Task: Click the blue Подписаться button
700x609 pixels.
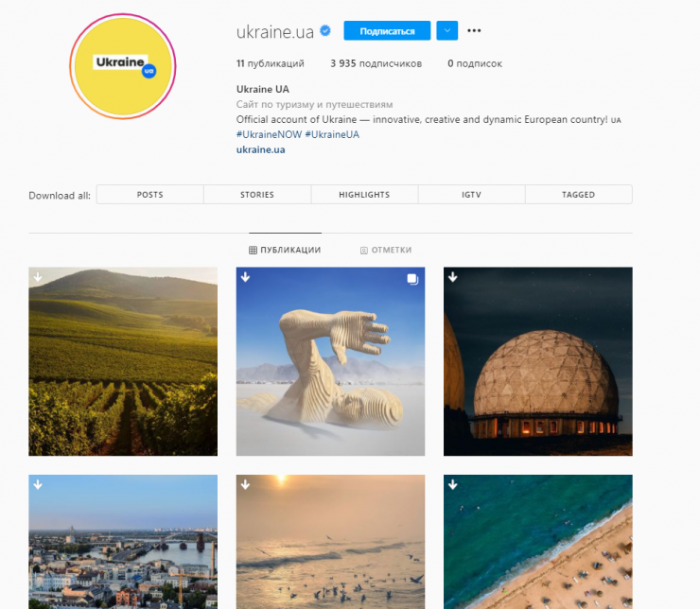Action: click(387, 31)
